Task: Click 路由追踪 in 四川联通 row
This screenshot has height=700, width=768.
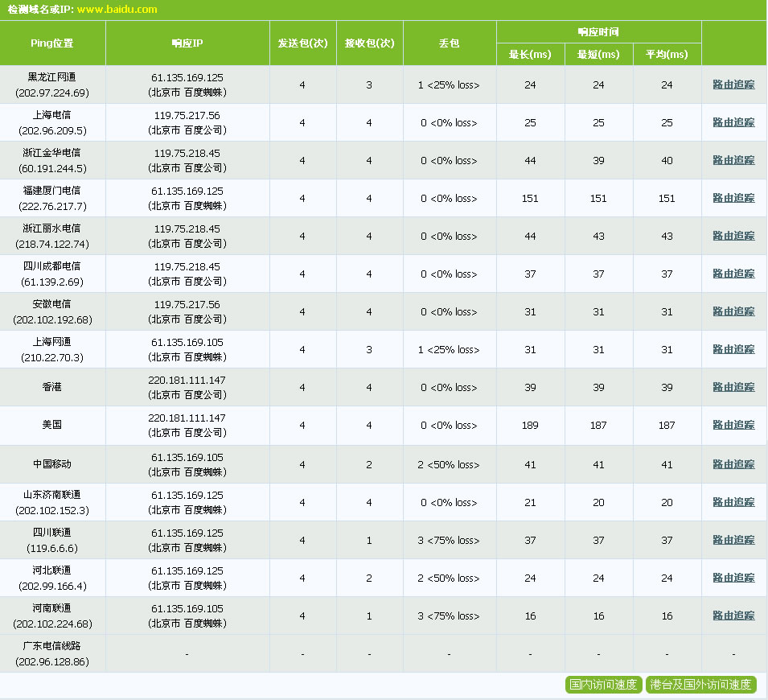Action: 733,540
